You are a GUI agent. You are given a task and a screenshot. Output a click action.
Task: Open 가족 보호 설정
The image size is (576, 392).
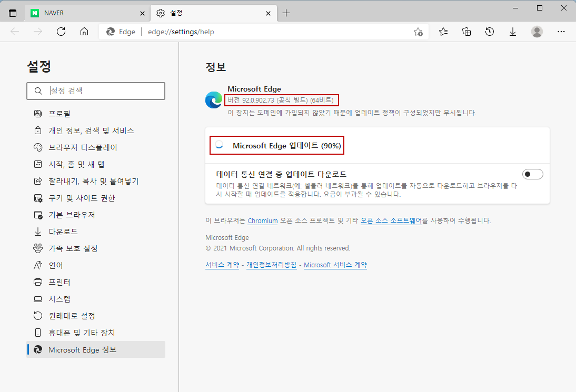tap(96, 248)
